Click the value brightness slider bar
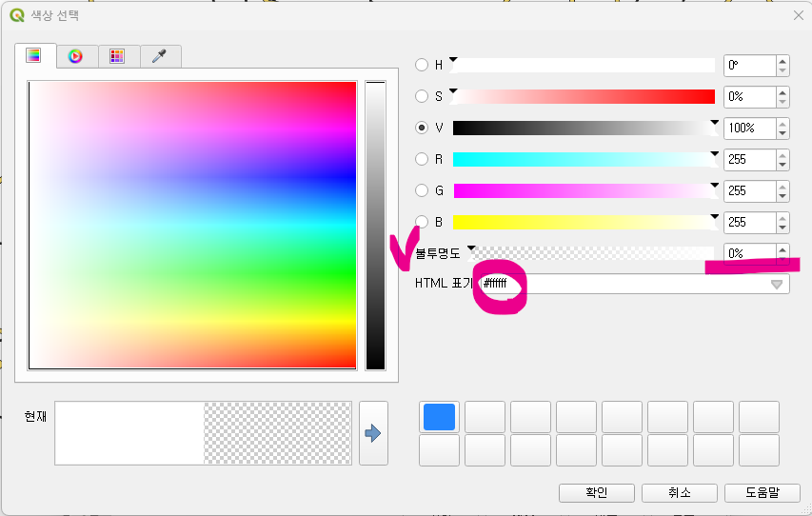This screenshot has width=812, height=516. click(x=584, y=128)
